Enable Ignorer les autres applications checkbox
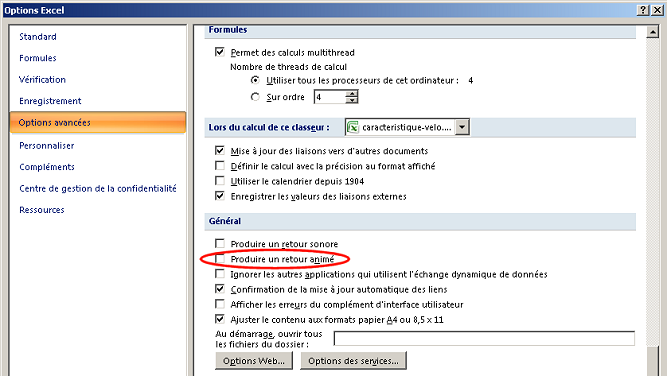The width and height of the screenshot is (667, 376). click(220, 274)
